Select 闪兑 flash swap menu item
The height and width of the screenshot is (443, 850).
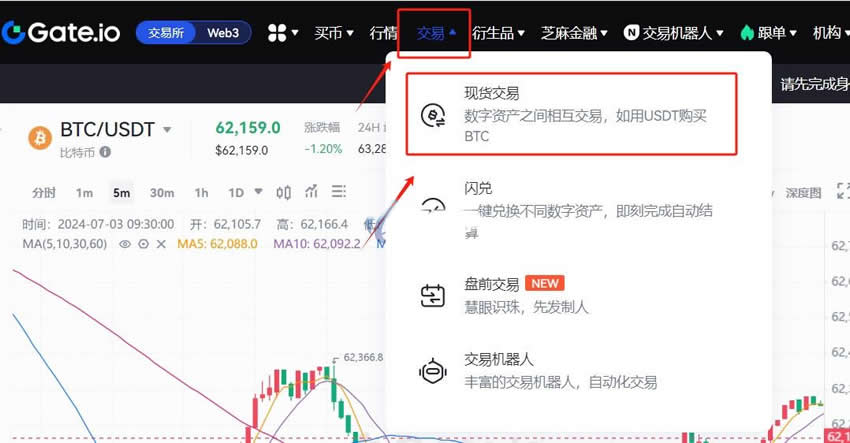(571, 210)
